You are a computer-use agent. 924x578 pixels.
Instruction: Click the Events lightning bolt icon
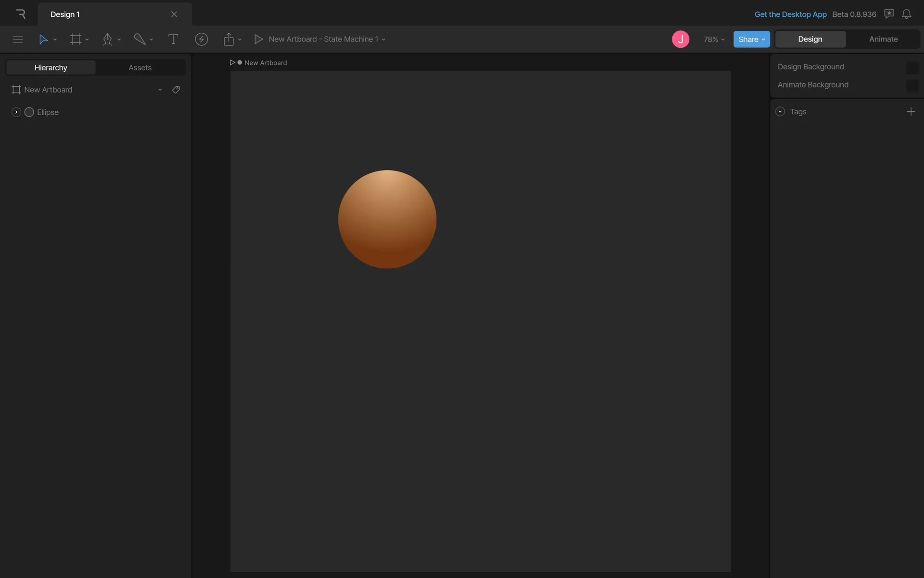(201, 39)
